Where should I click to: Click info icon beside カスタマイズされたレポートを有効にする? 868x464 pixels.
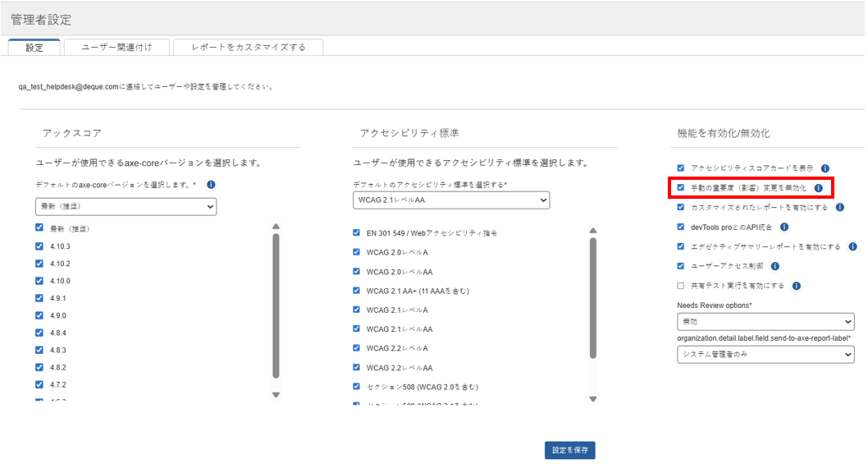(839, 208)
